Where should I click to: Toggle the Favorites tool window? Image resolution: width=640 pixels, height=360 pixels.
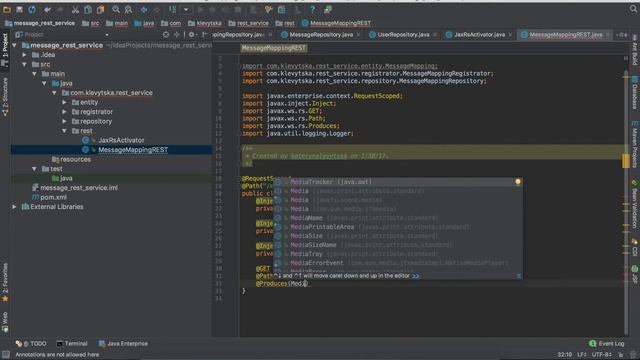point(5,283)
